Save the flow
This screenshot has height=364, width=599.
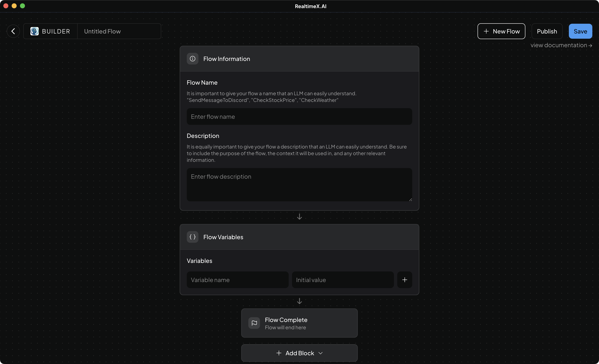coord(580,31)
